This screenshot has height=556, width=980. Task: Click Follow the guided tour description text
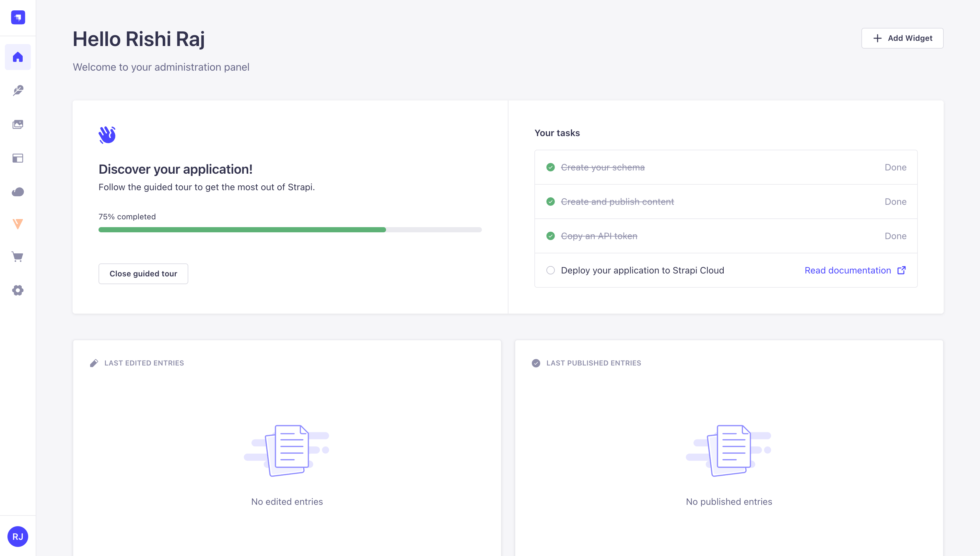[207, 187]
